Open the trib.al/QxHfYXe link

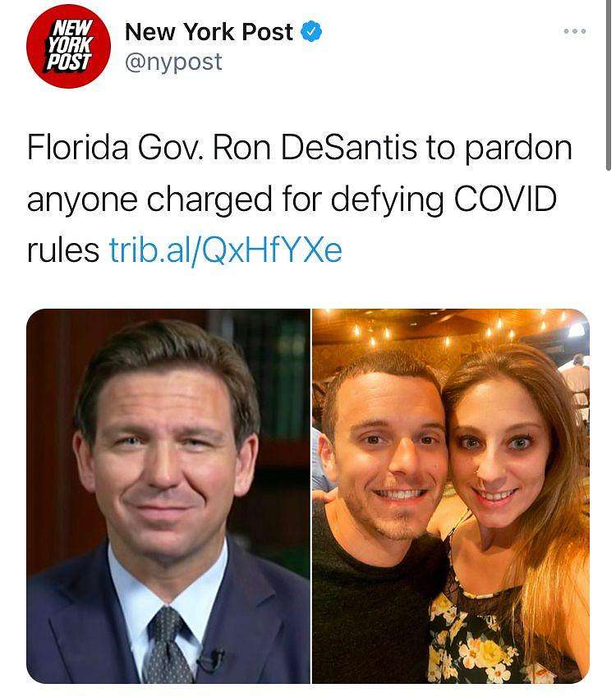(x=226, y=250)
